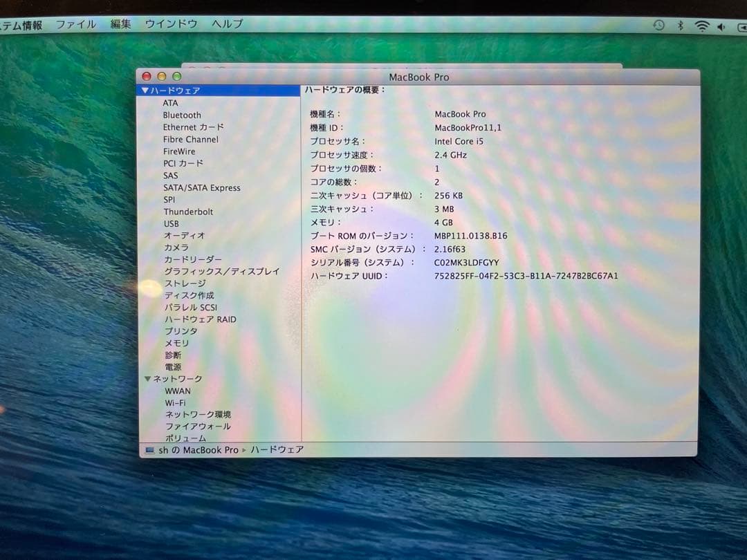This screenshot has width=747, height=560.
Task: Click the volume icon in the menu bar
Action: [721, 24]
